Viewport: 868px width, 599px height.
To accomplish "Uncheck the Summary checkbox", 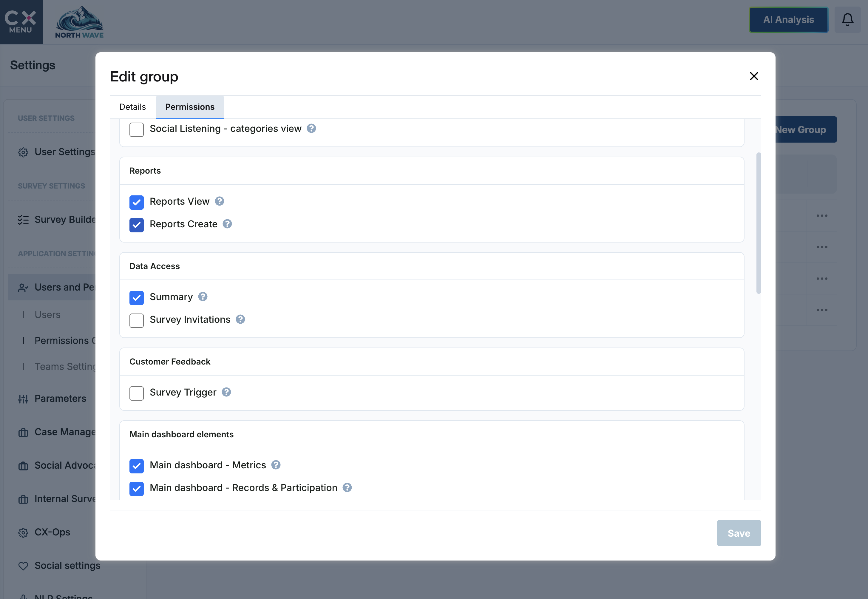I will click(137, 298).
